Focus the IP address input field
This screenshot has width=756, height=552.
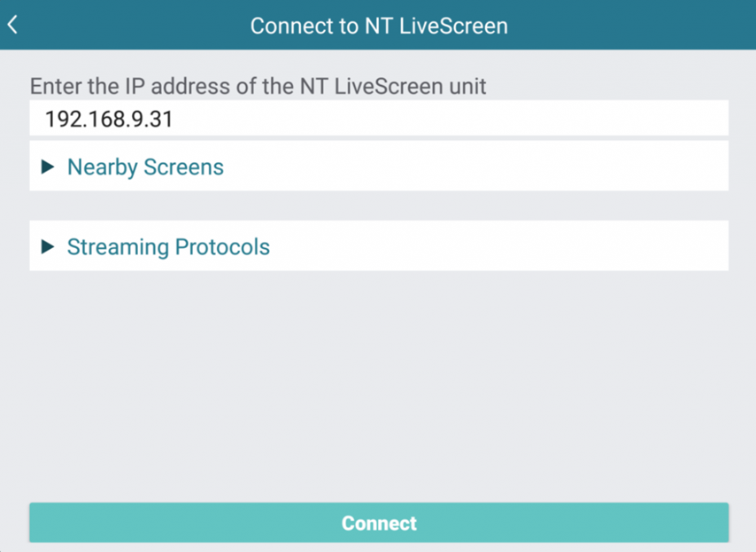379,118
